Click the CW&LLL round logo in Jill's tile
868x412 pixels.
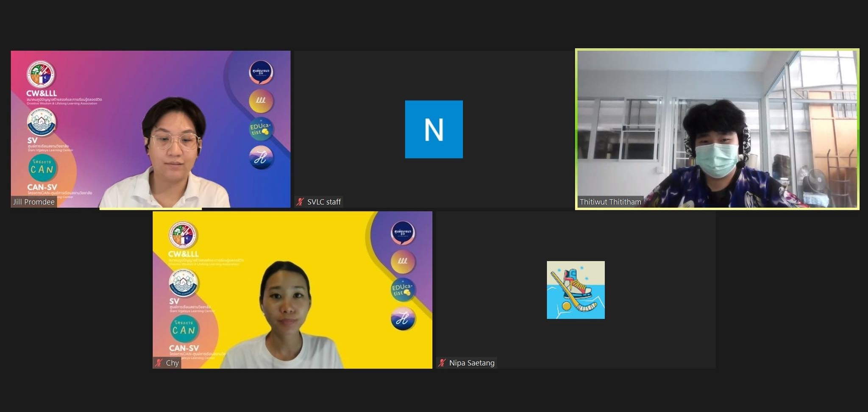(41, 74)
